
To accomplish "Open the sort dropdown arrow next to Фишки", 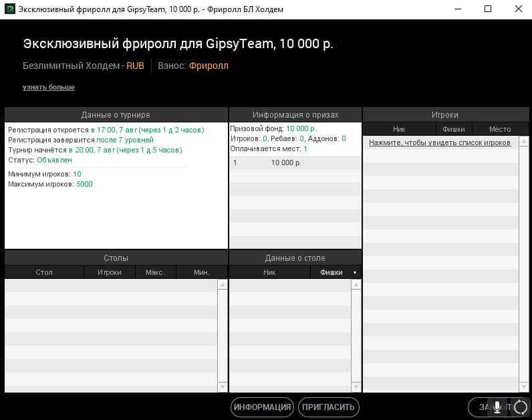I will click(x=355, y=273).
